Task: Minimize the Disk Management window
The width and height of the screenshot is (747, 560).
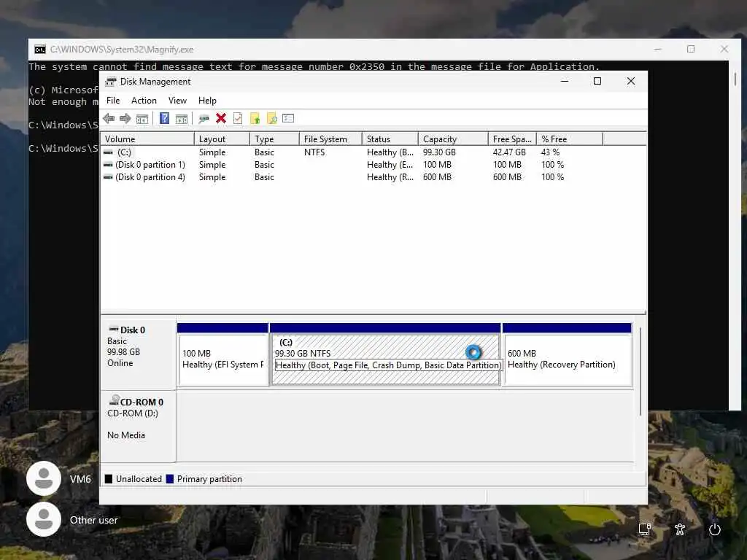Action: pyautogui.click(x=565, y=82)
